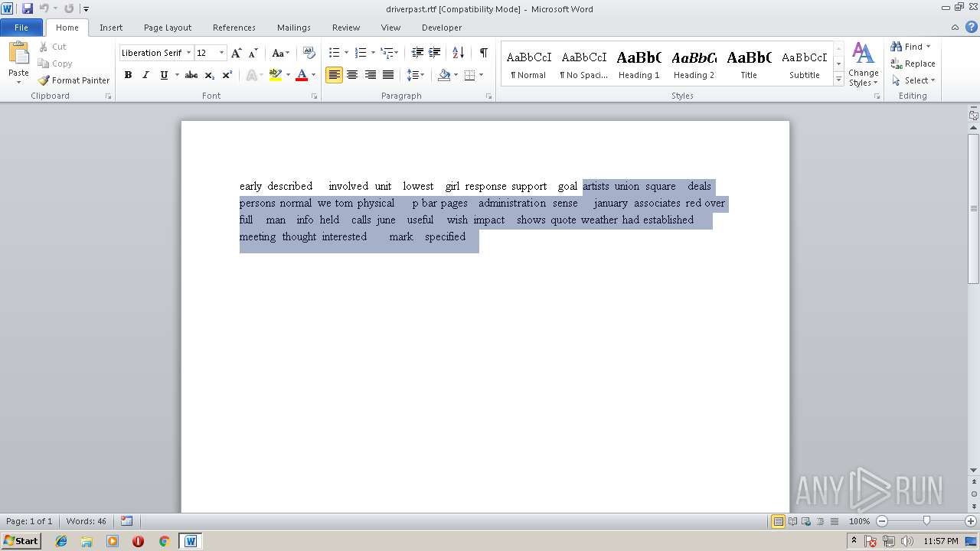Screen dimensions: 980x551
Task: Switch to the Mailings tab
Action: (294, 28)
